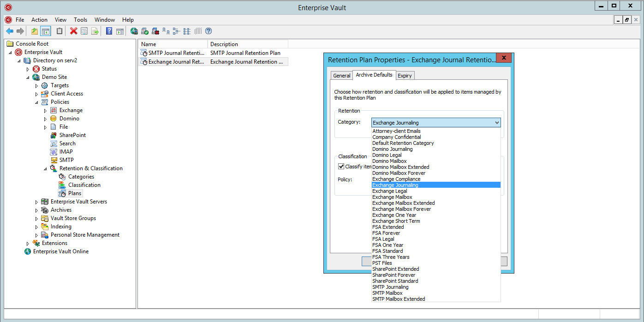Screen dimensions: 644x322
Task: Open the File menu
Action: [20, 20]
